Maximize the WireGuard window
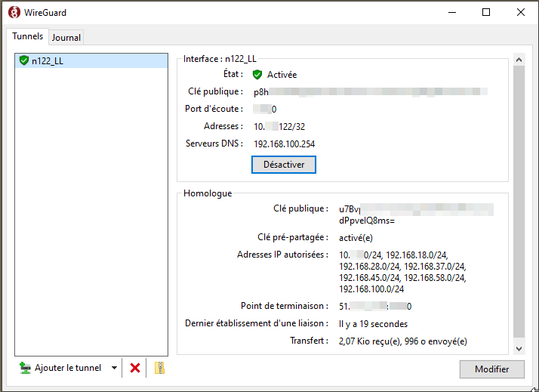 point(486,12)
